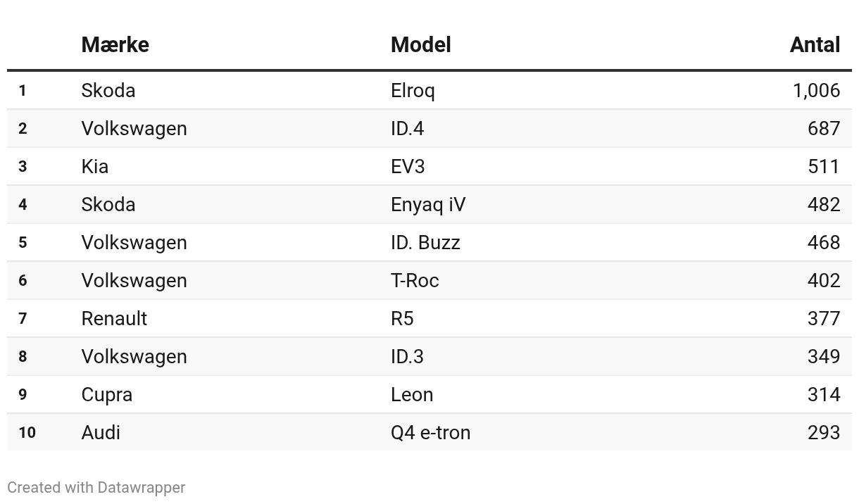Select the Kia brand cell
The image size is (859, 504).
click(95, 166)
